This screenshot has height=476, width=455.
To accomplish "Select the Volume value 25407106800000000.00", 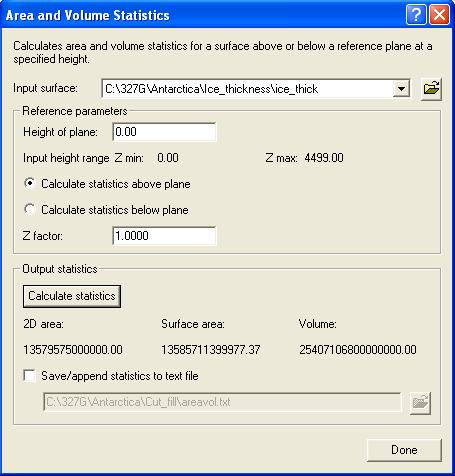I will (x=358, y=350).
